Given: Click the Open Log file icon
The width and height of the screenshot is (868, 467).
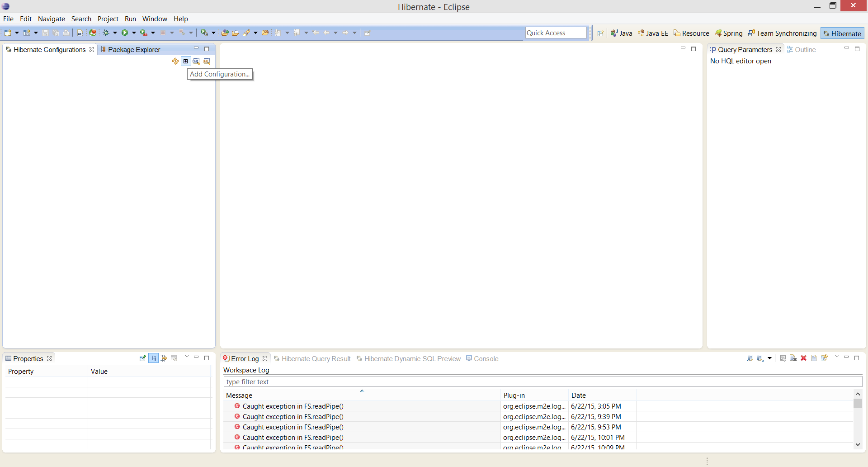Looking at the screenshot, I should pos(814,358).
